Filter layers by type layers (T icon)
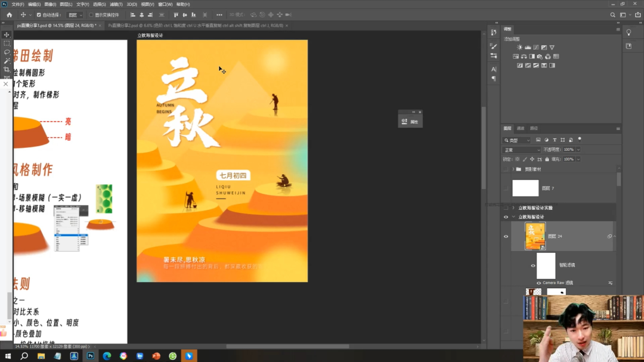 tap(555, 140)
